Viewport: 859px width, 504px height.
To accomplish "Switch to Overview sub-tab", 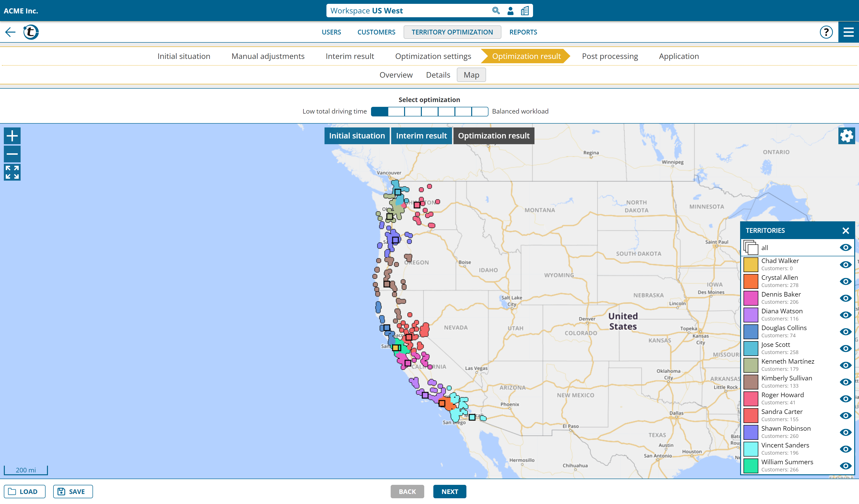I will click(x=396, y=75).
